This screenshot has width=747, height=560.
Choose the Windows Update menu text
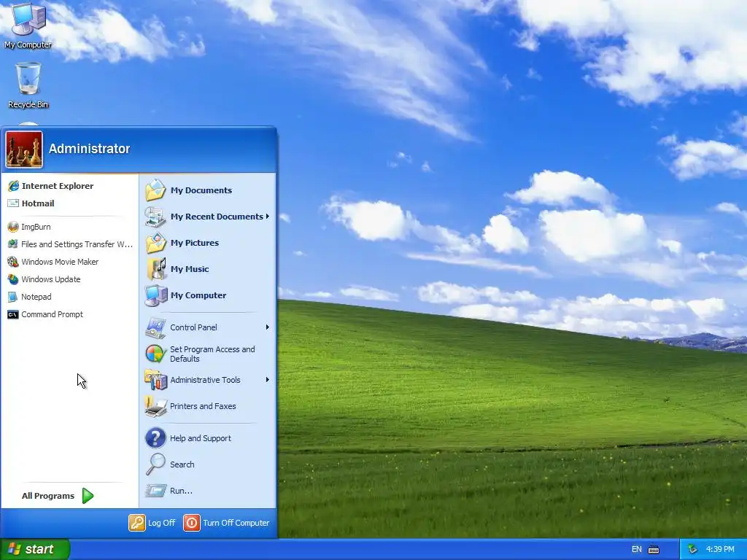51,279
